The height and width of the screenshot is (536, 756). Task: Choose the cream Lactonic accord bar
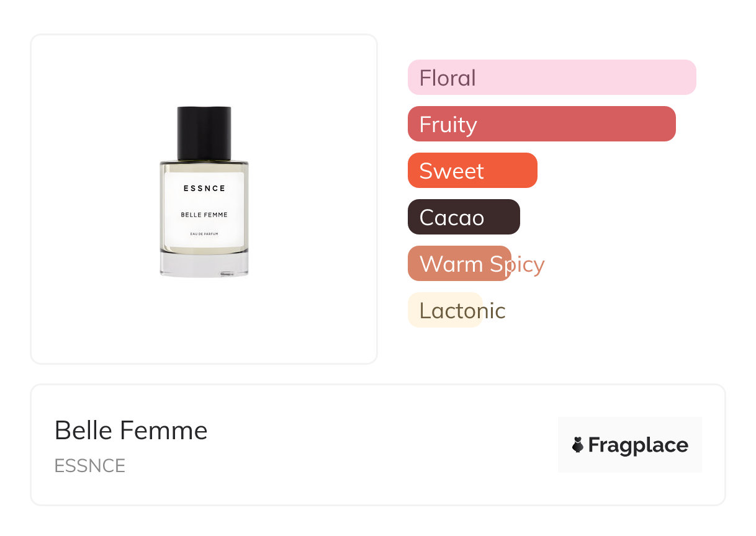point(445,310)
